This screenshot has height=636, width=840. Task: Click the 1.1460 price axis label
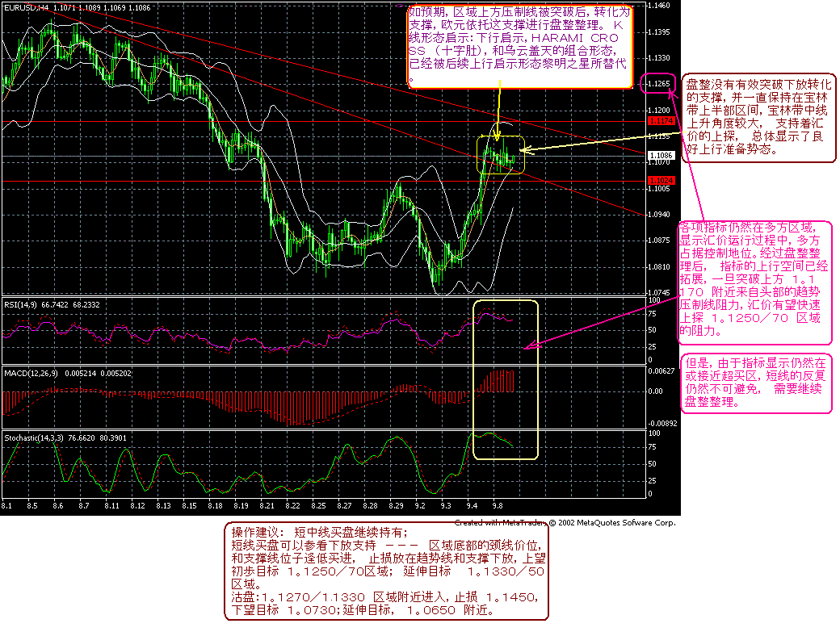coord(659,6)
